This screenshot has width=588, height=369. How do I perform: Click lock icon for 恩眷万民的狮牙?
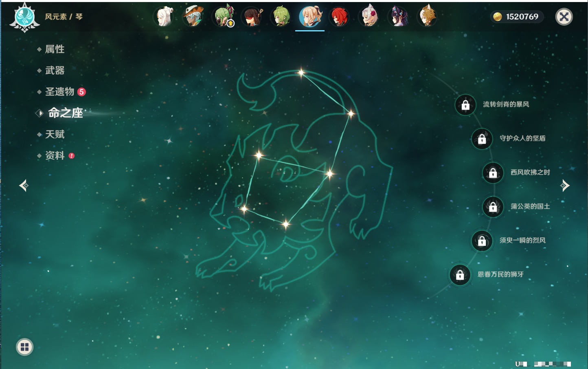[460, 275]
